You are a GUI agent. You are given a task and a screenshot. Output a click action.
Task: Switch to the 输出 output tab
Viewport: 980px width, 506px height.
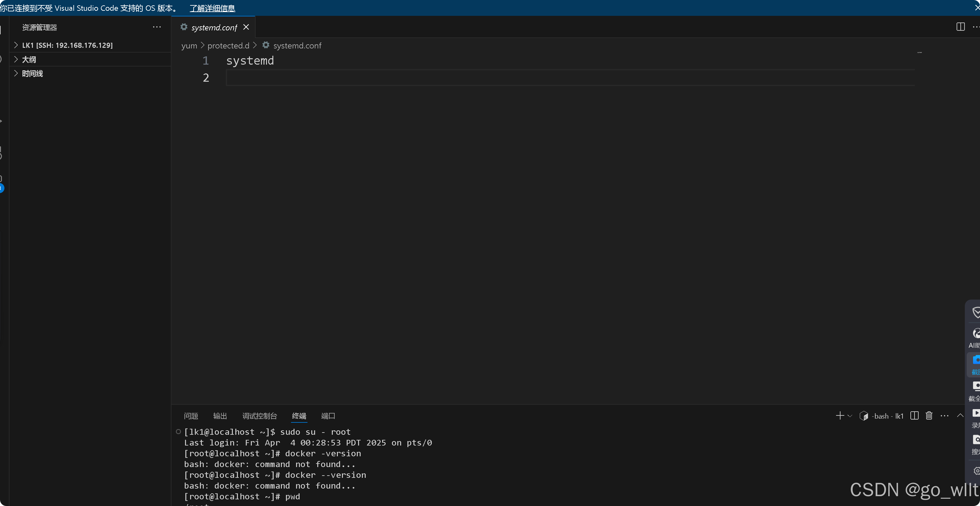tap(220, 416)
